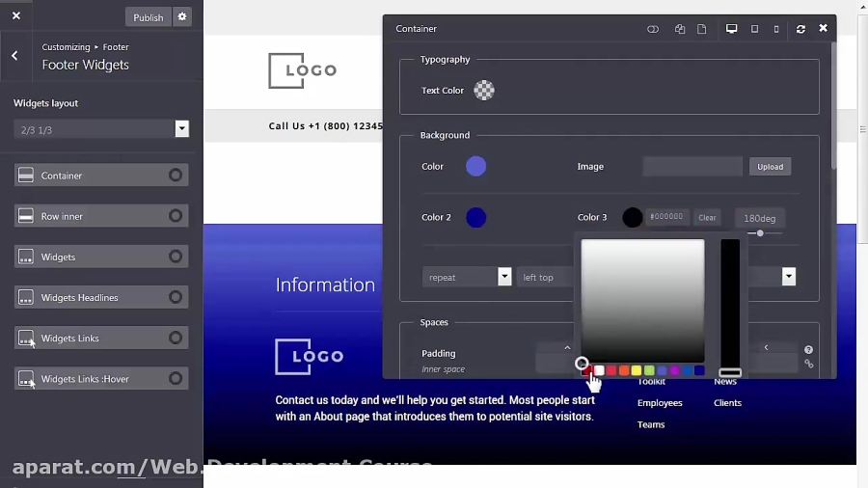Toggle the circle indicator on Widgets row

click(176, 257)
